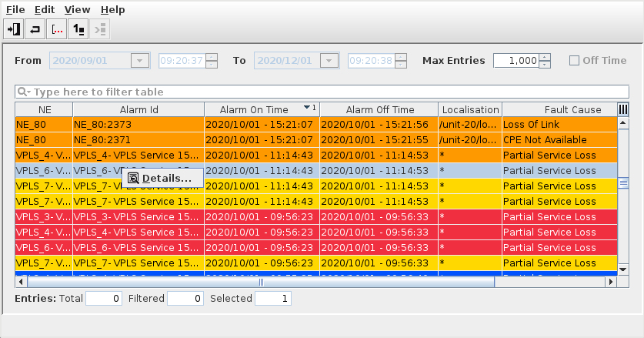Increase Max Entries with the up arrow
The height and width of the screenshot is (338, 644).
[x=545, y=56]
